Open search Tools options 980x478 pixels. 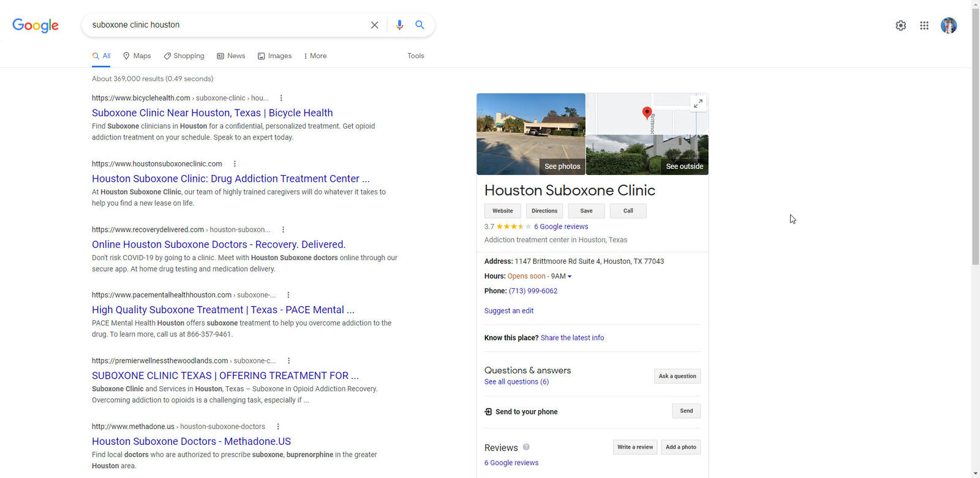pyautogui.click(x=416, y=56)
